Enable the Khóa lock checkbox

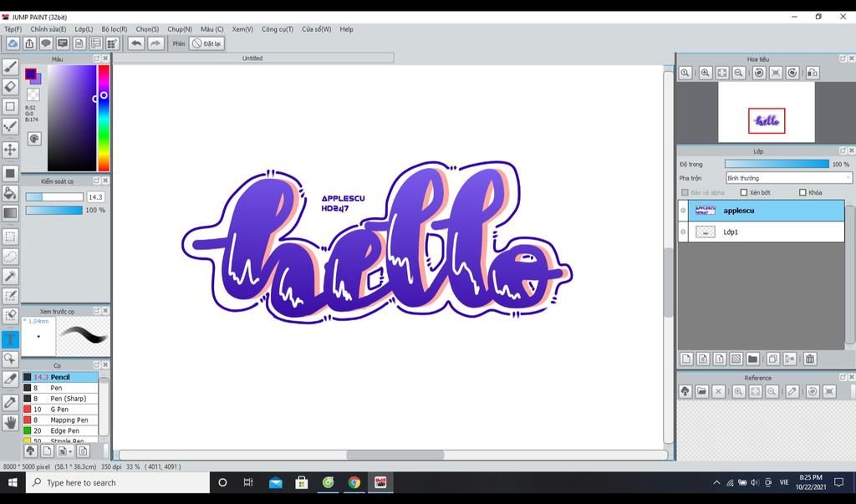coord(802,192)
